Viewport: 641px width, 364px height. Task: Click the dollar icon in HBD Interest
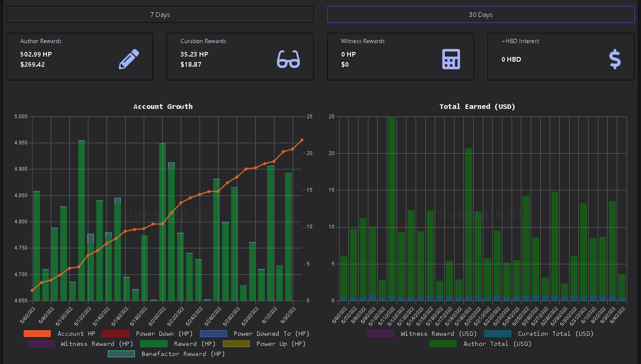[x=615, y=59]
